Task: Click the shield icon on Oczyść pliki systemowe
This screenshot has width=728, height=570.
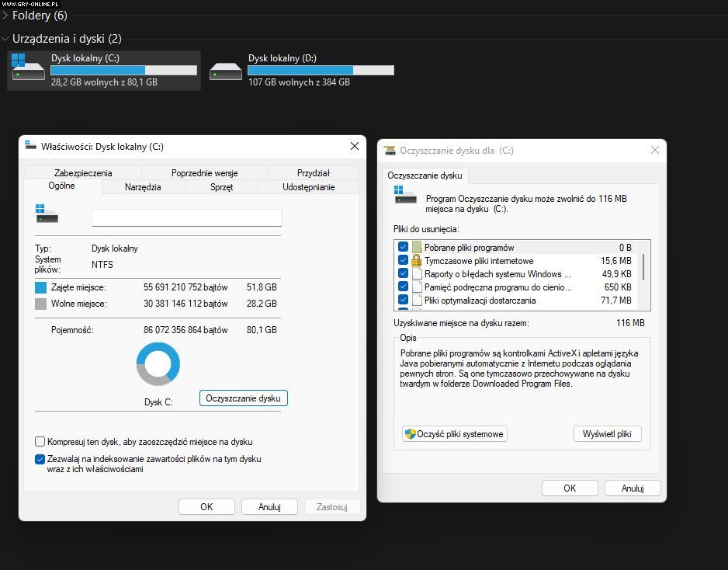Action: [409, 434]
